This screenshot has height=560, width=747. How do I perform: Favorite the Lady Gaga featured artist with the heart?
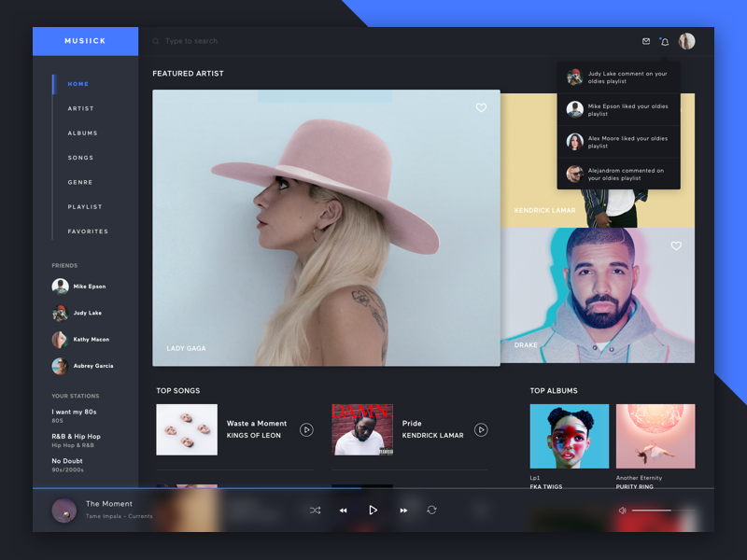[x=482, y=108]
